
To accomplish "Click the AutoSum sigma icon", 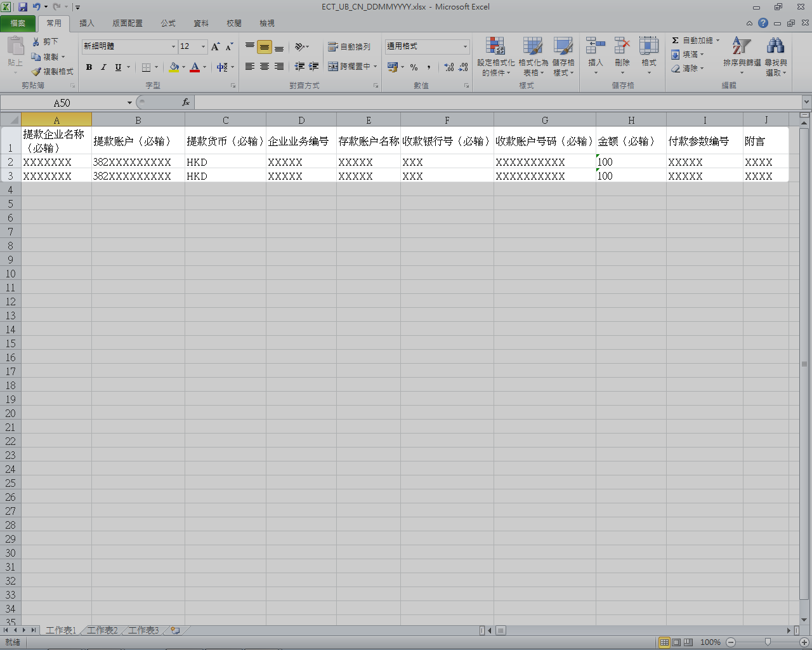I will 676,41.
